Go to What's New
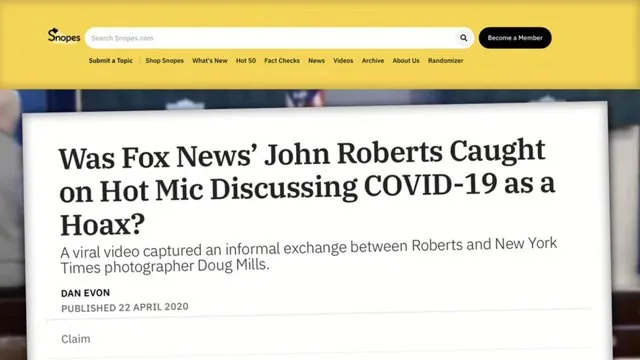 [x=210, y=60]
